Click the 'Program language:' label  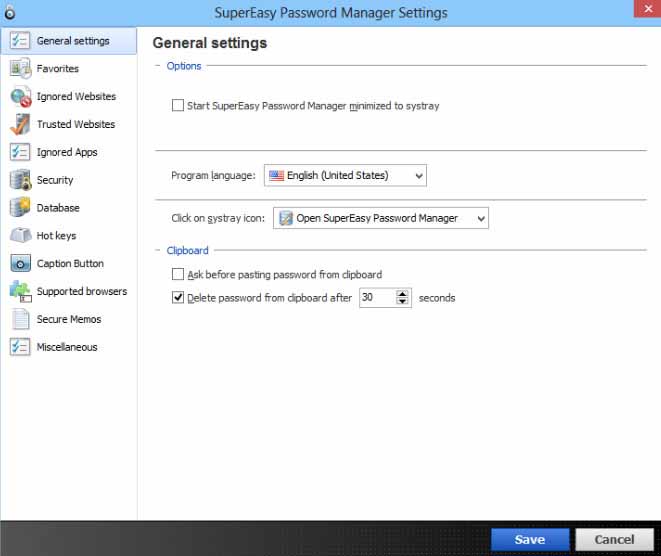(213, 175)
